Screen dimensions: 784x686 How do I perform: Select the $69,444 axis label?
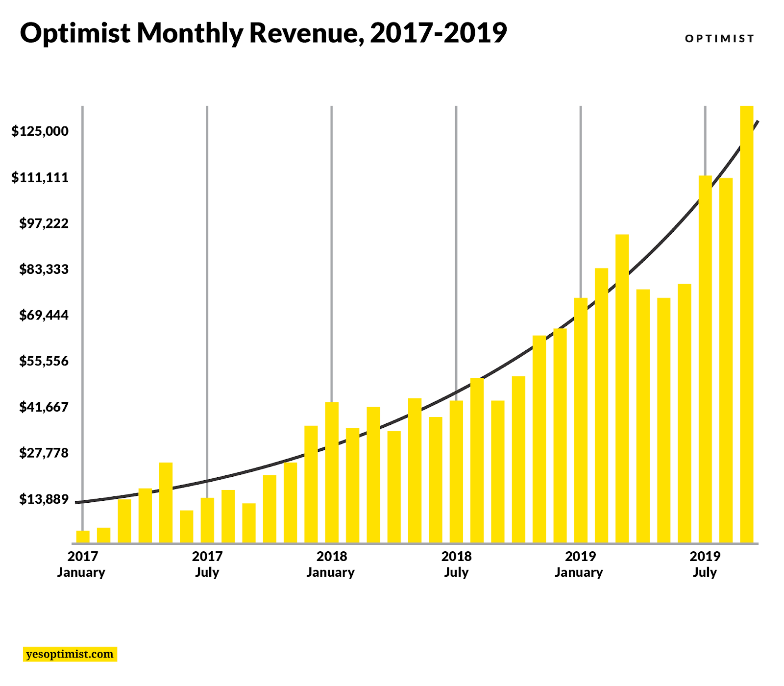(44, 315)
